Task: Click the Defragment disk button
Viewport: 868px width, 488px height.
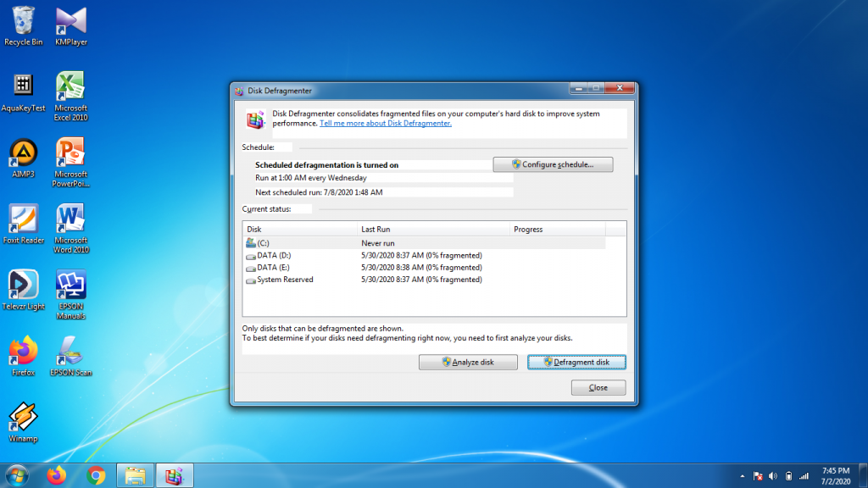Action: (x=576, y=362)
